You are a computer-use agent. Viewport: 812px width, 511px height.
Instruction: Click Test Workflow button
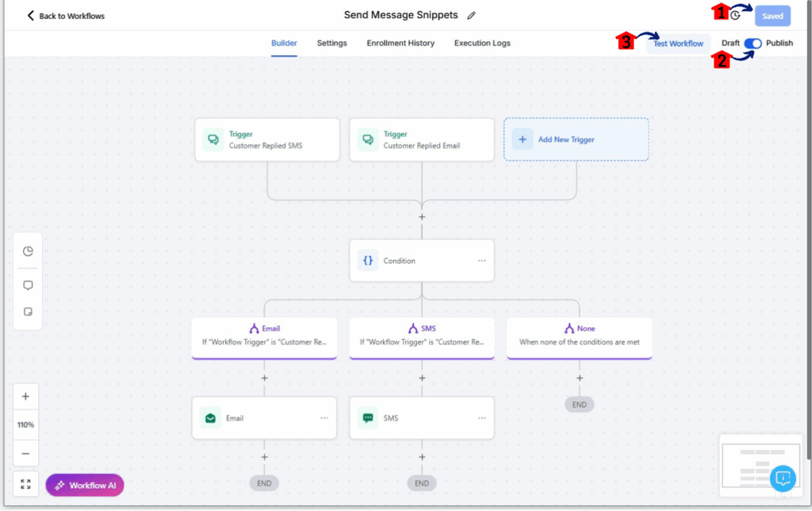[678, 44]
